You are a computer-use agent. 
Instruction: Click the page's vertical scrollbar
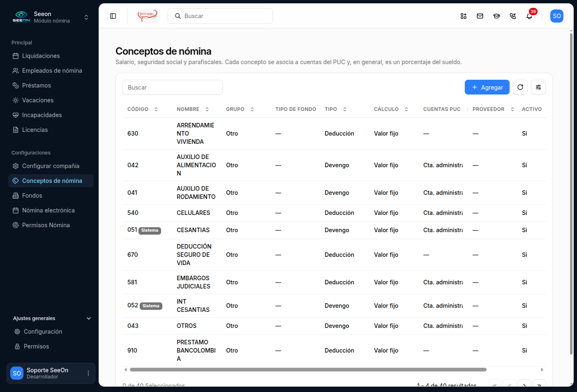571,193
